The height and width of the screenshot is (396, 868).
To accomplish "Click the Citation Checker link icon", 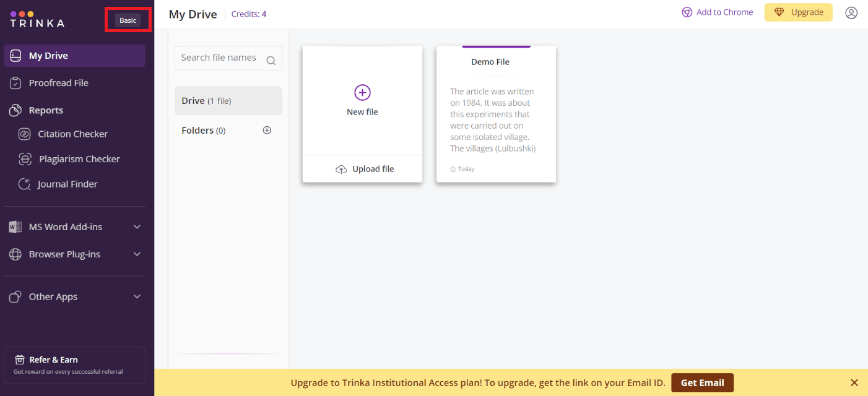I will coord(25,134).
